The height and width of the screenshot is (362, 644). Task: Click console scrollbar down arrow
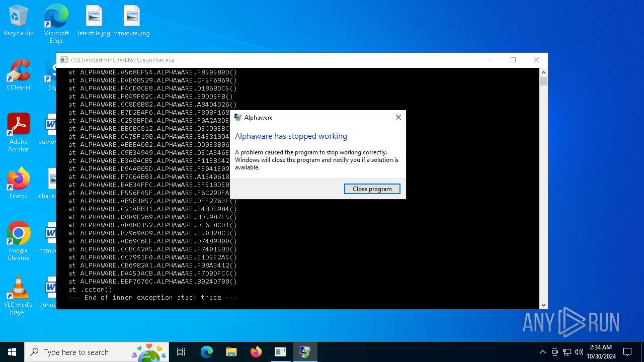point(543,305)
